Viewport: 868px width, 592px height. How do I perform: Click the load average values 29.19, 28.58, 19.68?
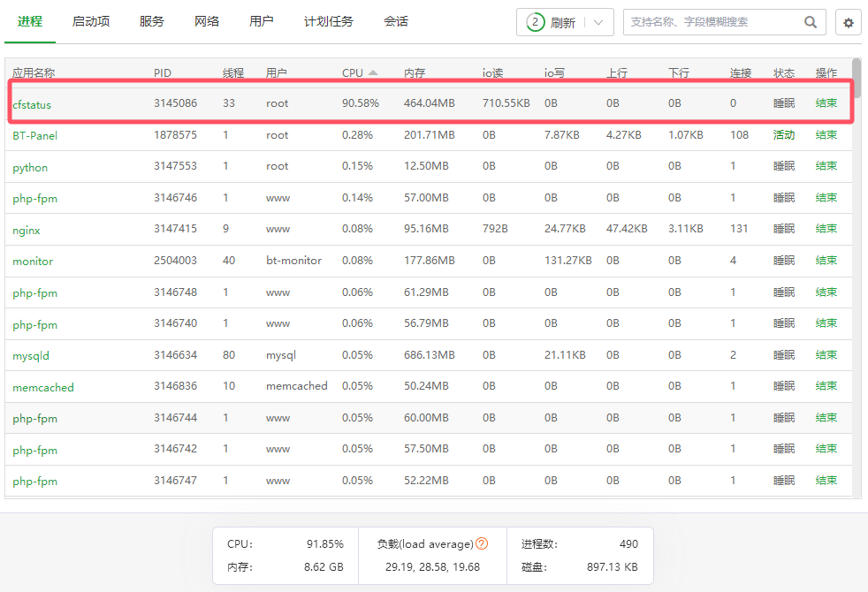click(x=432, y=567)
